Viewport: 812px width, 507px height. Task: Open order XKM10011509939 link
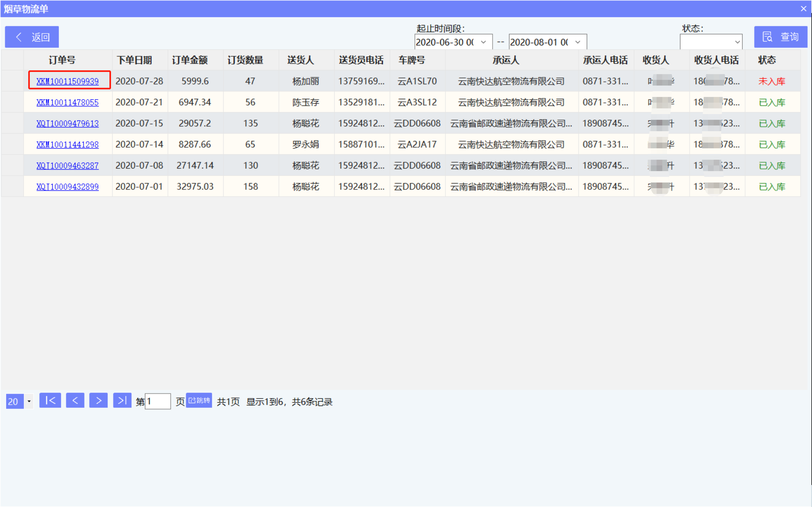(68, 81)
